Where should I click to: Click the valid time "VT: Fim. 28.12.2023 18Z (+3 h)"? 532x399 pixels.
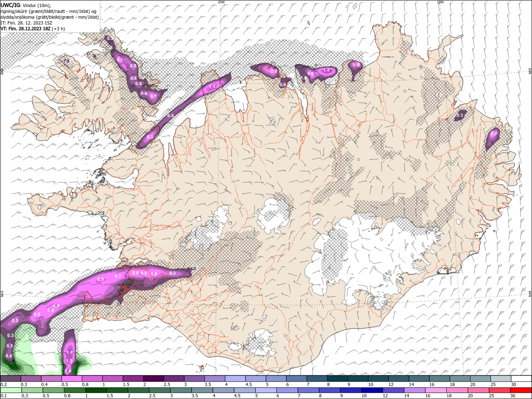(x=32, y=29)
